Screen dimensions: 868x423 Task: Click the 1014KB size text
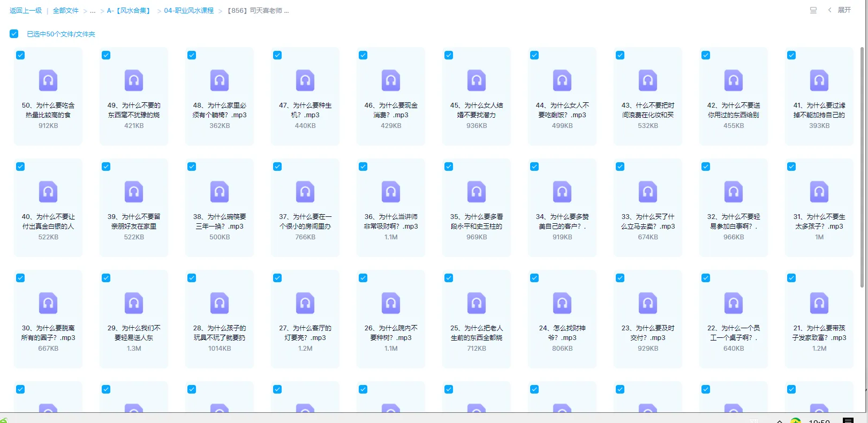click(x=220, y=349)
